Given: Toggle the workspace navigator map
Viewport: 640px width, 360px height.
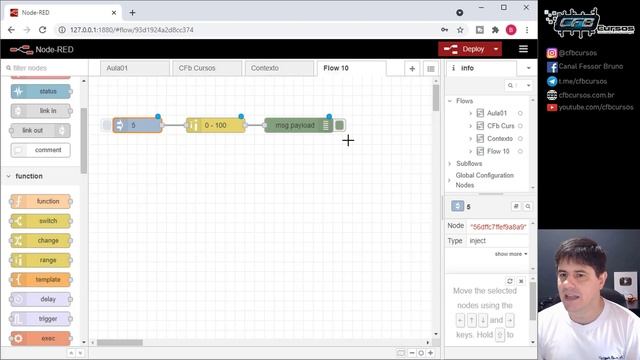Looking at the screenshot, I should pyautogui.click(x=401, y=353).
